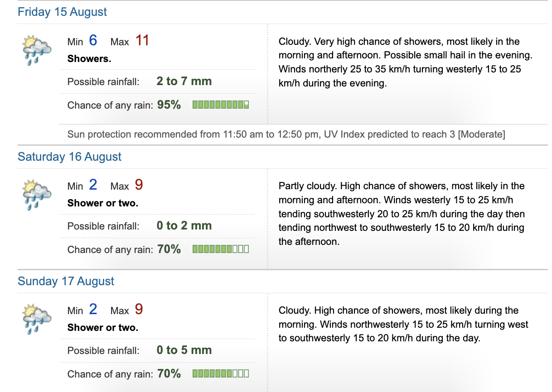Select Friday's maximum temperature 11
552x392 pixels.
coord(142,41)
